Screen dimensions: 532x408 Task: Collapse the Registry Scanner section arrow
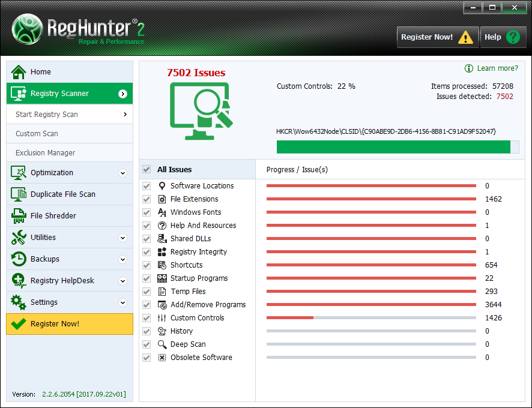click(123, 94)
